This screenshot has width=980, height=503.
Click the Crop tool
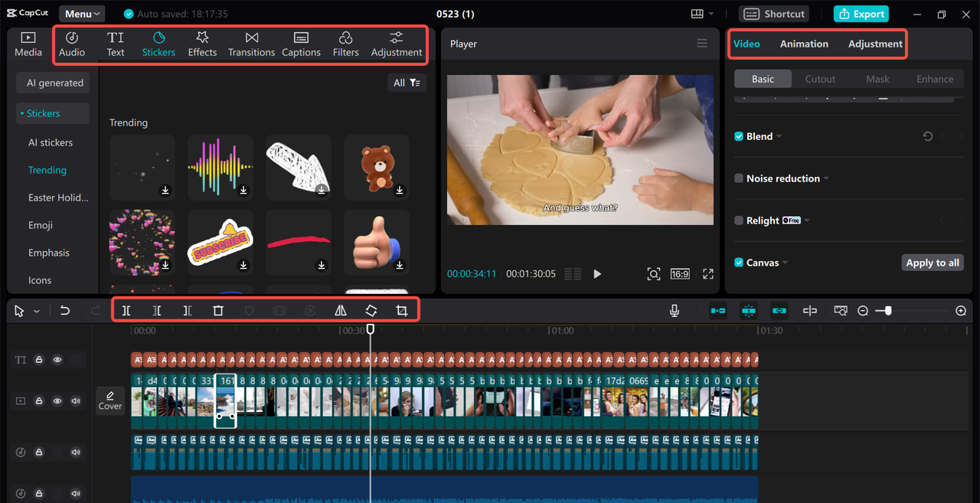click(402, 311)
